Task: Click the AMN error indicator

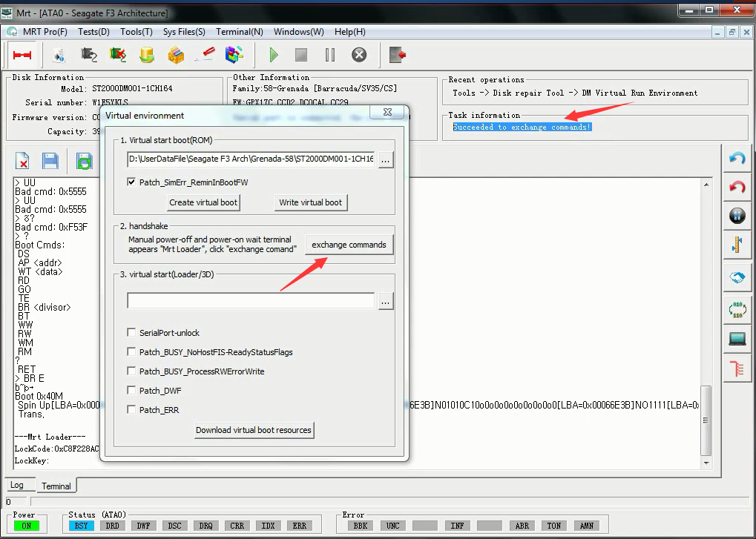Action: [587, 526]
